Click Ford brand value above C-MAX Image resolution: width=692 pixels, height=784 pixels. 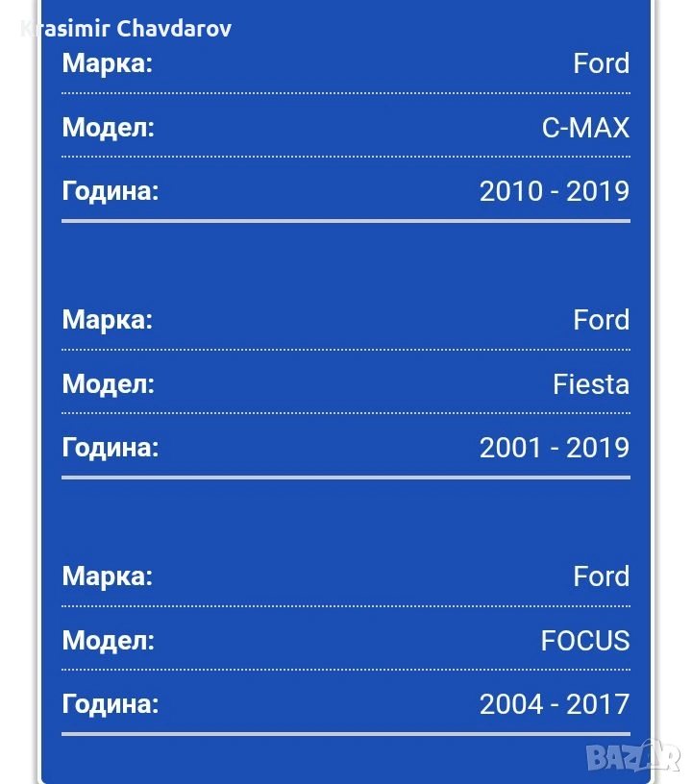coord(601,63)
